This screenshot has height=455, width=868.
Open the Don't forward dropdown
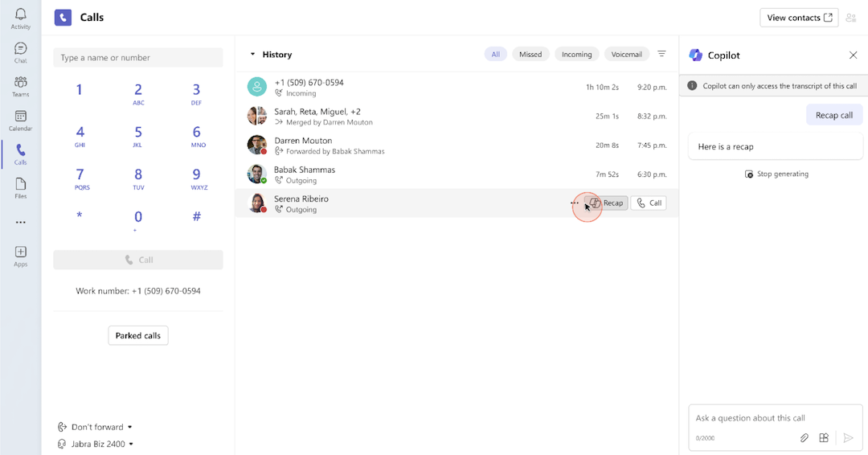(x=95, y=427)
